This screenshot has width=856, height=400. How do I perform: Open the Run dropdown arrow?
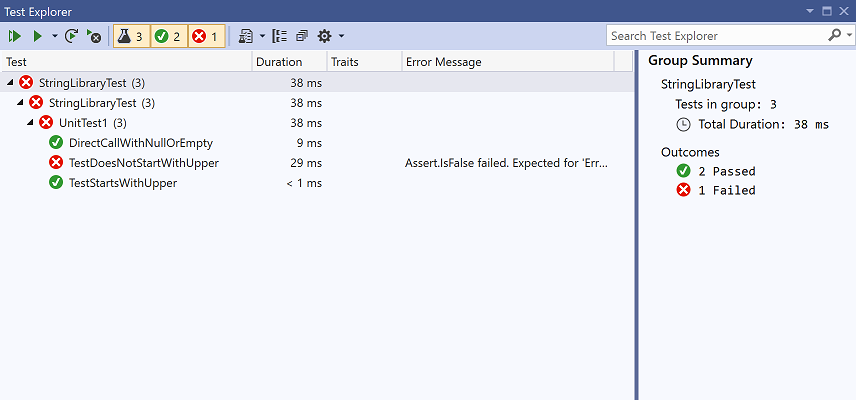click(55, 36)
